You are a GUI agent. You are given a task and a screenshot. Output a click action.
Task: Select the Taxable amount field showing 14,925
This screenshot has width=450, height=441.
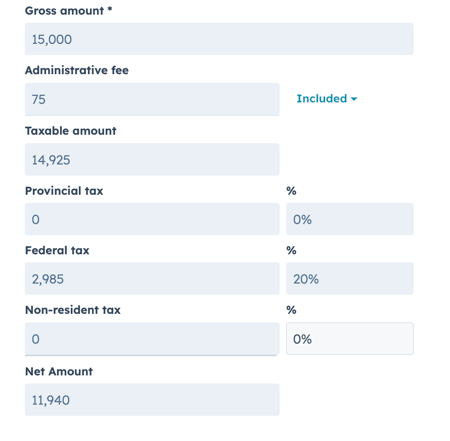[x=152, y=160]
